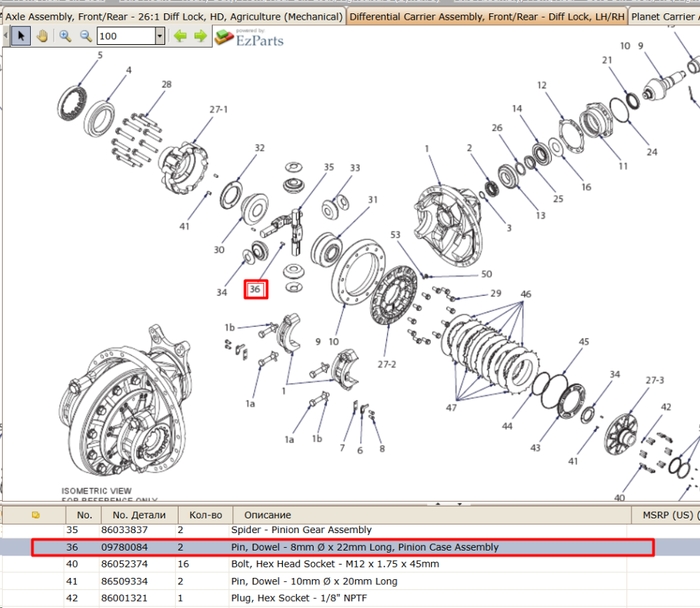The width and height of the screenshot is (700, 608).
Task: Click the zoom out magnifier
Action: 85,36
